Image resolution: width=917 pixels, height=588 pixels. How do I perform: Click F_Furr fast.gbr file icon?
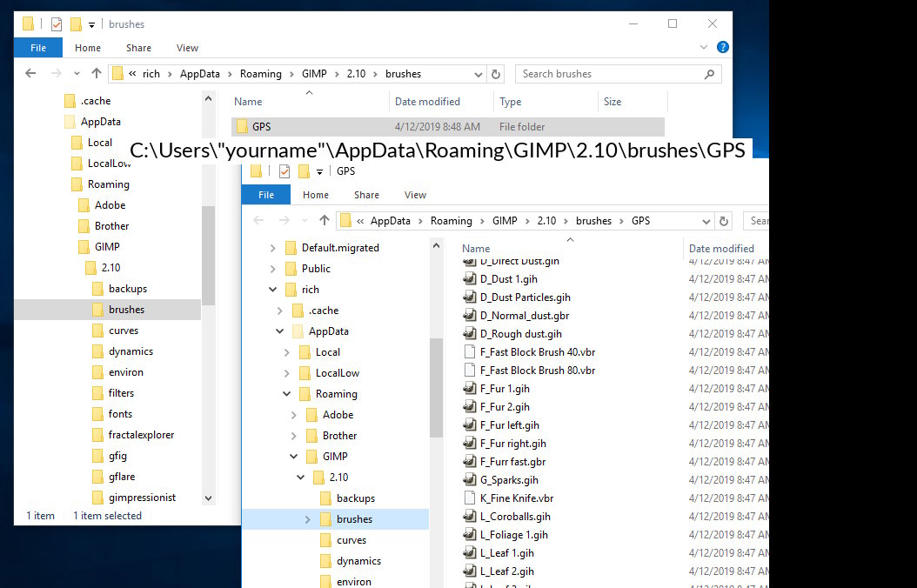click(469, 462)
